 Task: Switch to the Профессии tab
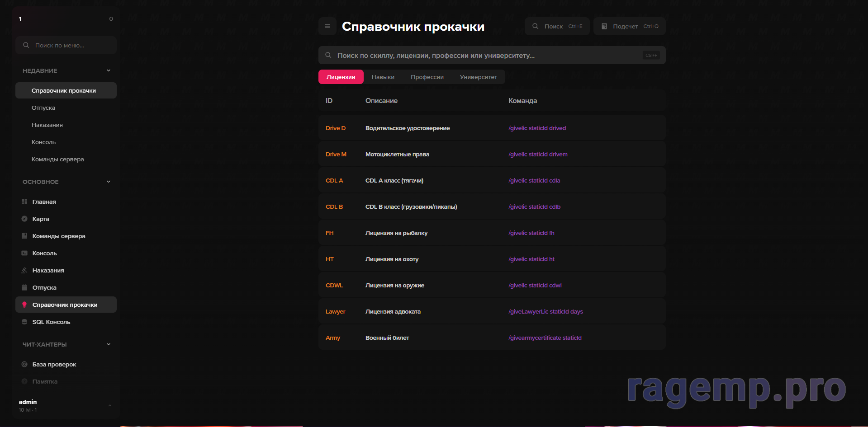[x=427, y=77]
